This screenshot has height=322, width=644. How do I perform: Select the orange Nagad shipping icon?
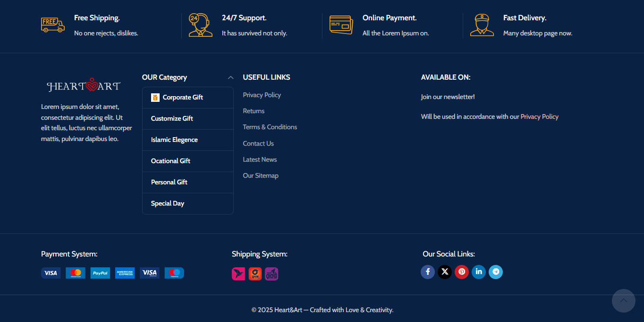click(x=255, y=274)
